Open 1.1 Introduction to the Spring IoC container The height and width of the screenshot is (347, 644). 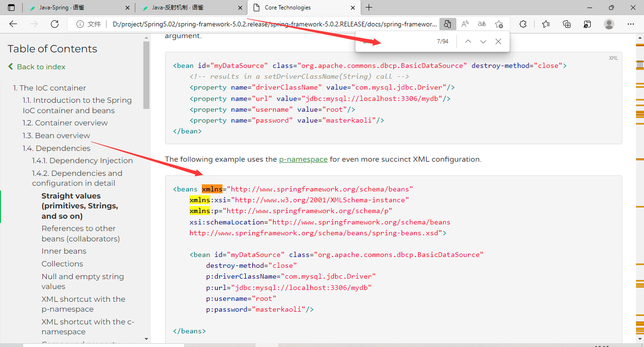(77, 105)
